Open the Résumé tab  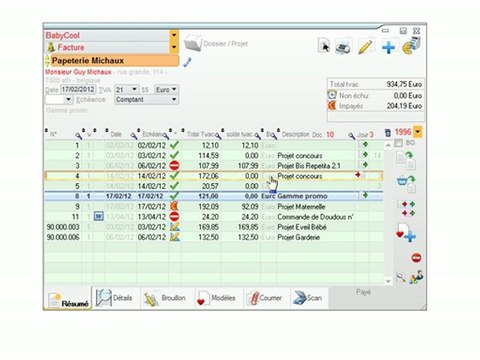coord(68,299)
